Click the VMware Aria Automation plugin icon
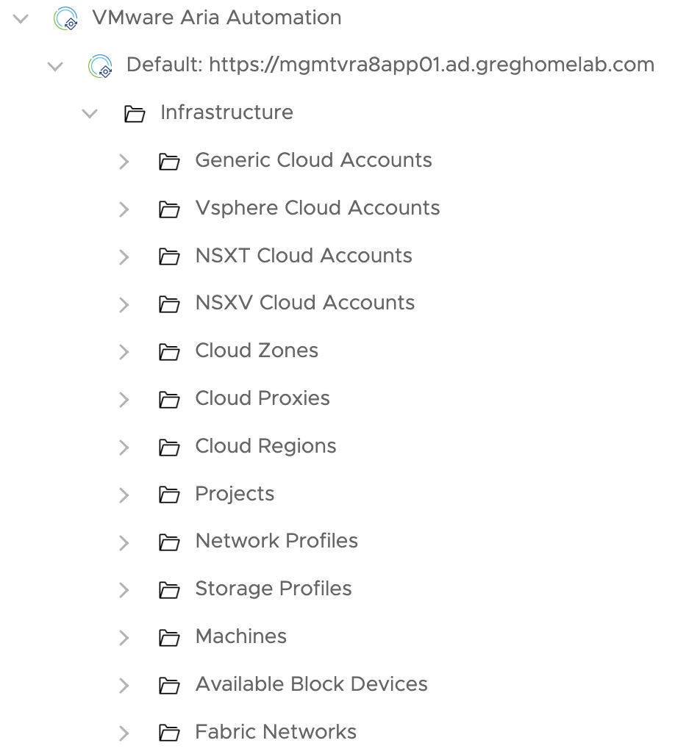Screen dimensions: 700x754 pos(65,18)
